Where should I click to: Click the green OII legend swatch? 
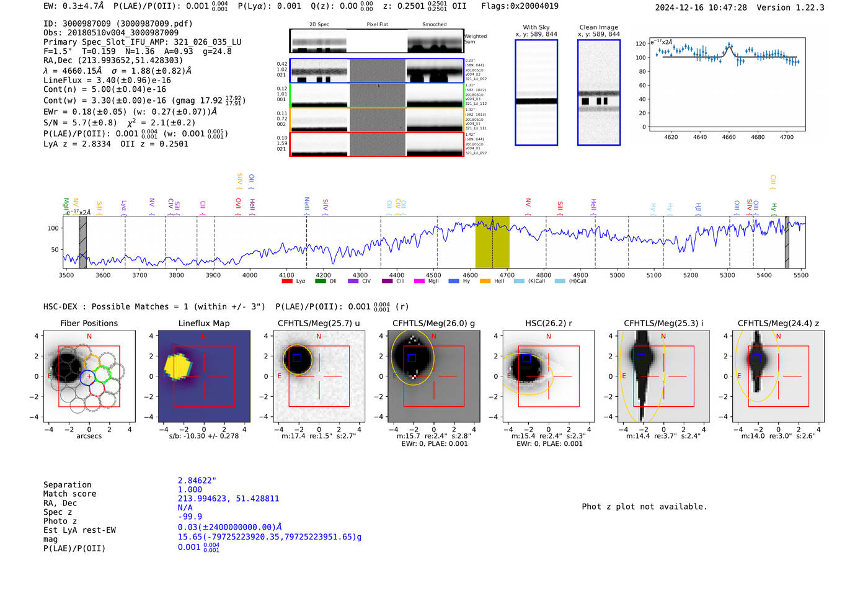(321, 281)
